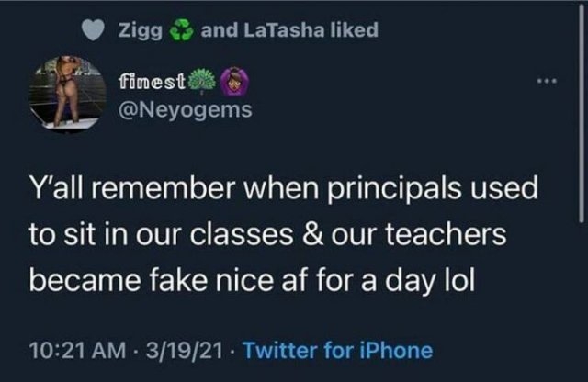This screenshot has width=588, height=382.
Task: Open the tweet author's profile picture
Action: pyautogui.click(x=65, y=95)
